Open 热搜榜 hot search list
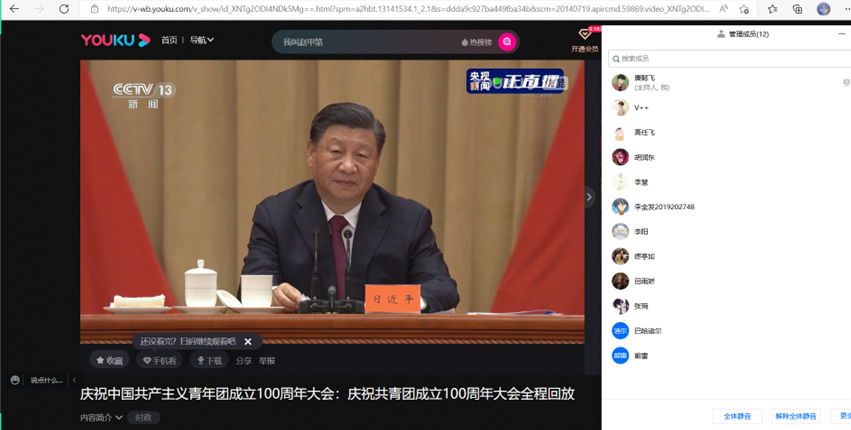Image resolution: width=851 pixels, height=430 pixels. 477,42
